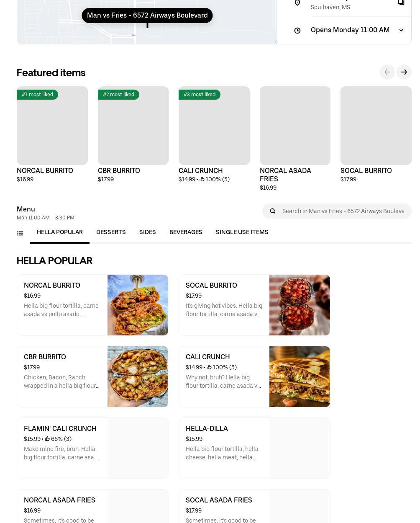Click the search magnifier icon
This screenshot has height=523, width=420.
pos(273,211)
